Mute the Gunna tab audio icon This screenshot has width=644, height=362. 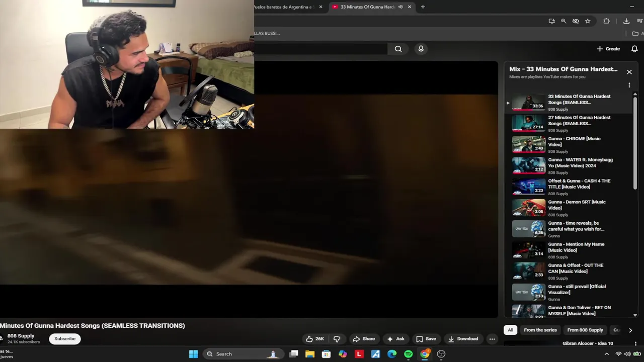pyautogui.click(x=400, y=7)
